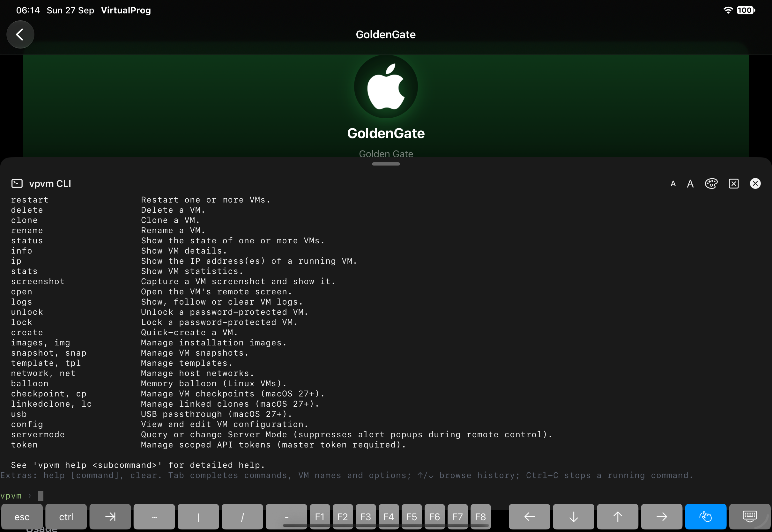The width and height of the screenshot is (772, 532).
Task: Click the 'servermode' command text
Action: click(38, 435)
